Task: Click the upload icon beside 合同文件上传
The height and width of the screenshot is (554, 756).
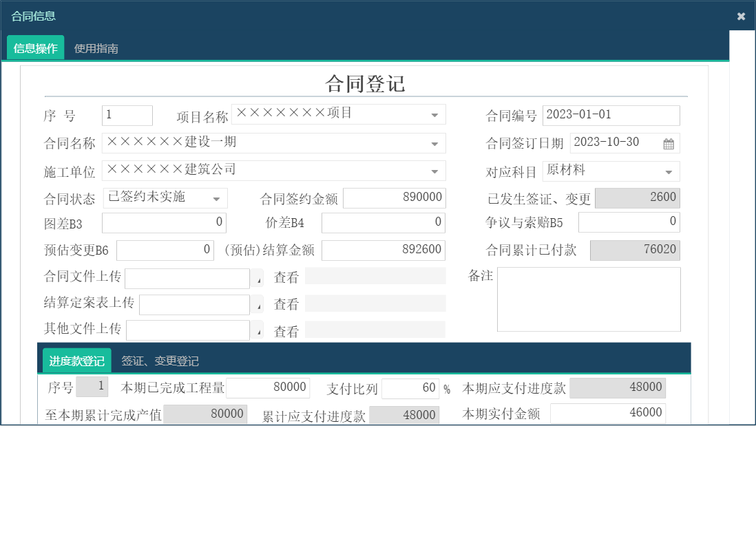Action: [x=259, y=279]
